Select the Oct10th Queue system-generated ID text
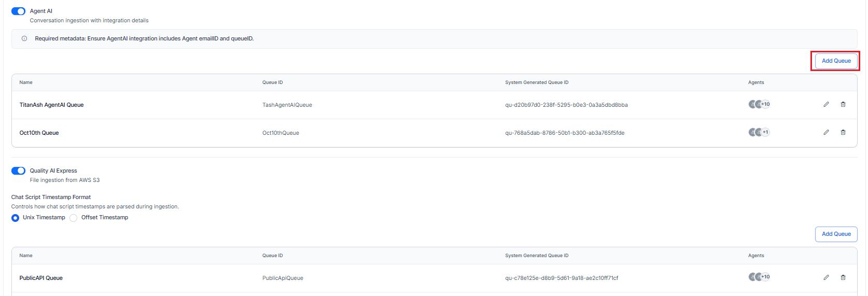Viewport: 868px width, 296px height. coord(565,133)
